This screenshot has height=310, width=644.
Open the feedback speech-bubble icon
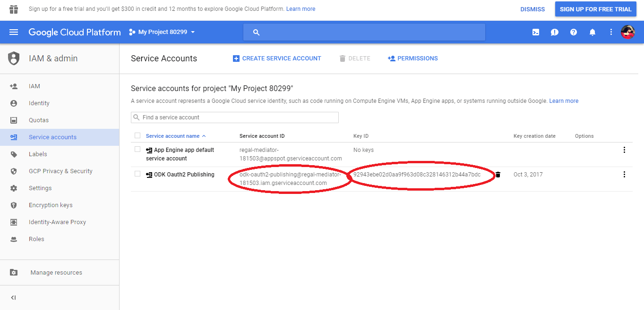pos(555,32)
